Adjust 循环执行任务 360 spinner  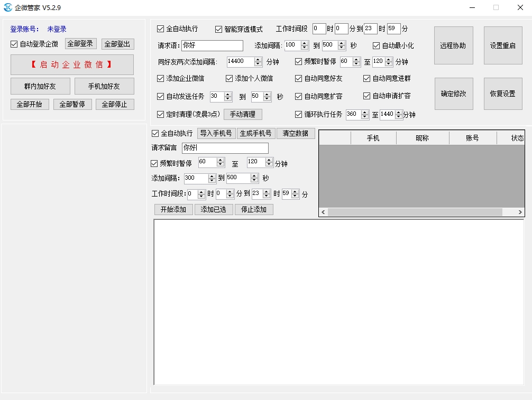[357, 114]
